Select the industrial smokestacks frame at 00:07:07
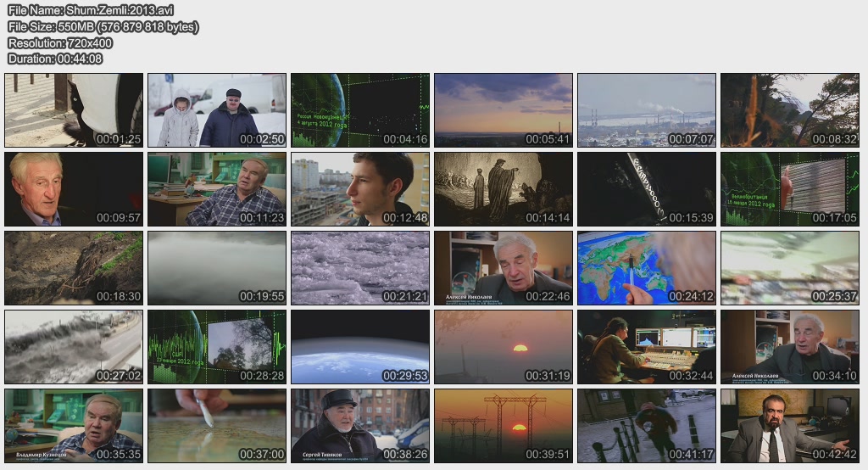 pos(647,110)
